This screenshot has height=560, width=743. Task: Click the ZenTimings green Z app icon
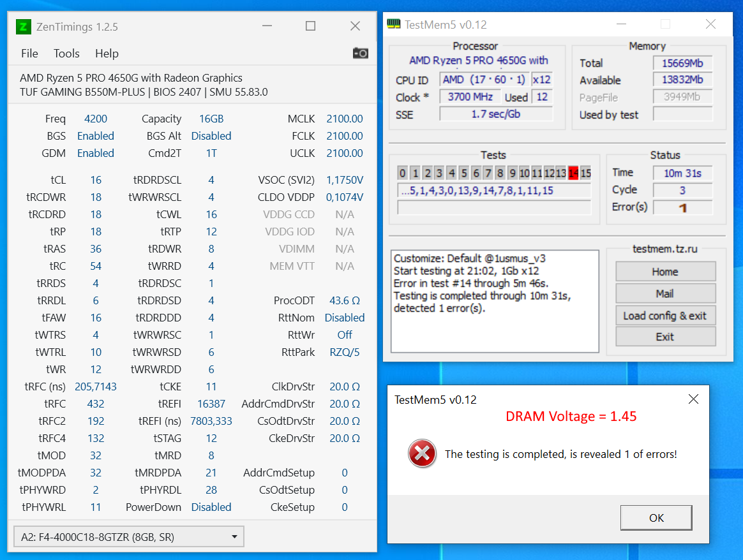click(x=23, y=27)
